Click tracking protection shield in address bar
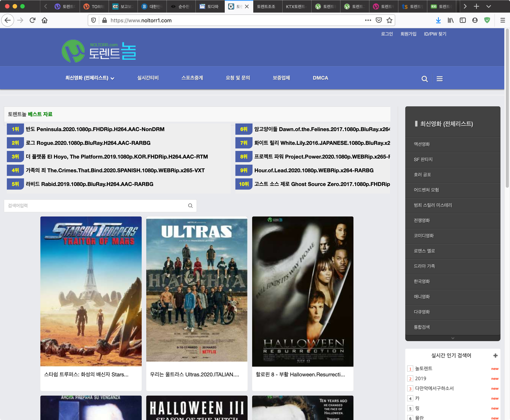Image resolution: width=510 pixels, height=420 pixels. (x=94, y=20)
